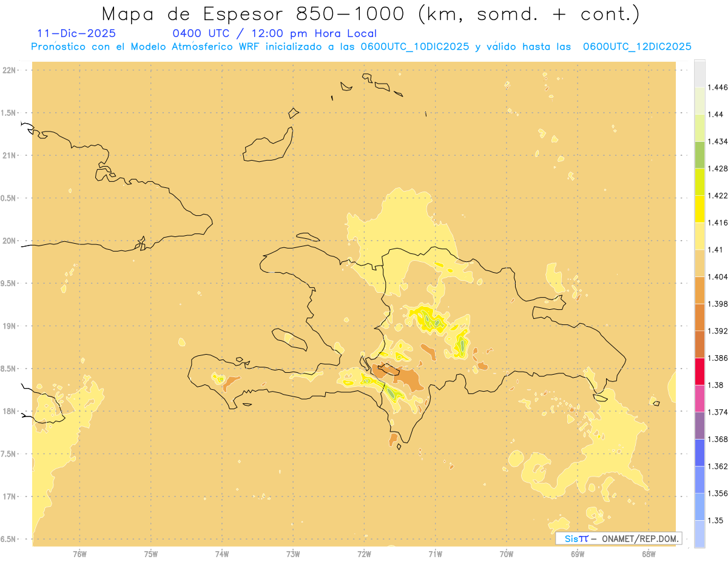The width and height of the screenshot is (728, 562).
Task: Click the 22N latitude axis label
Action: click(x=9, y=70)
